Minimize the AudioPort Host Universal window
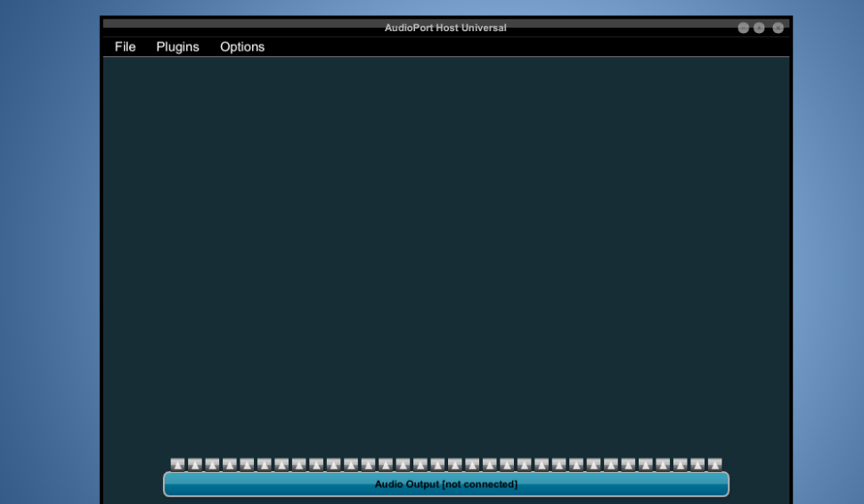 click(744, 28)
